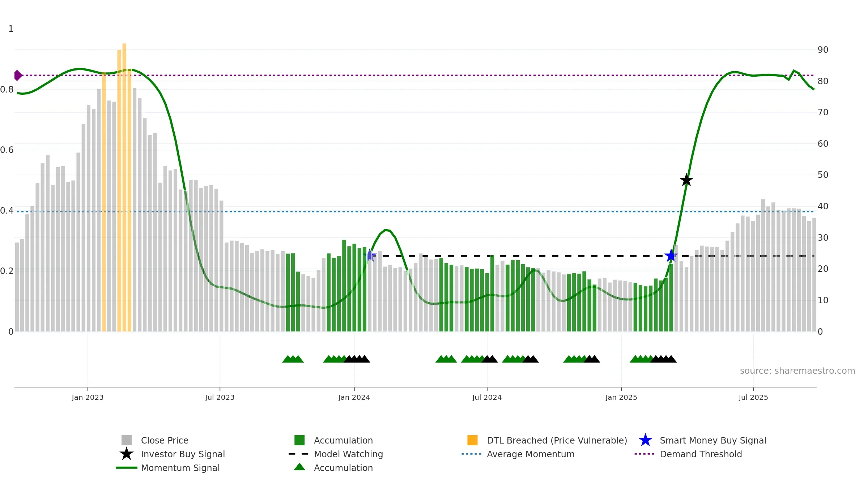Click the black Investor Buy star on chart

pyautogui.click(x=686, y=180)
